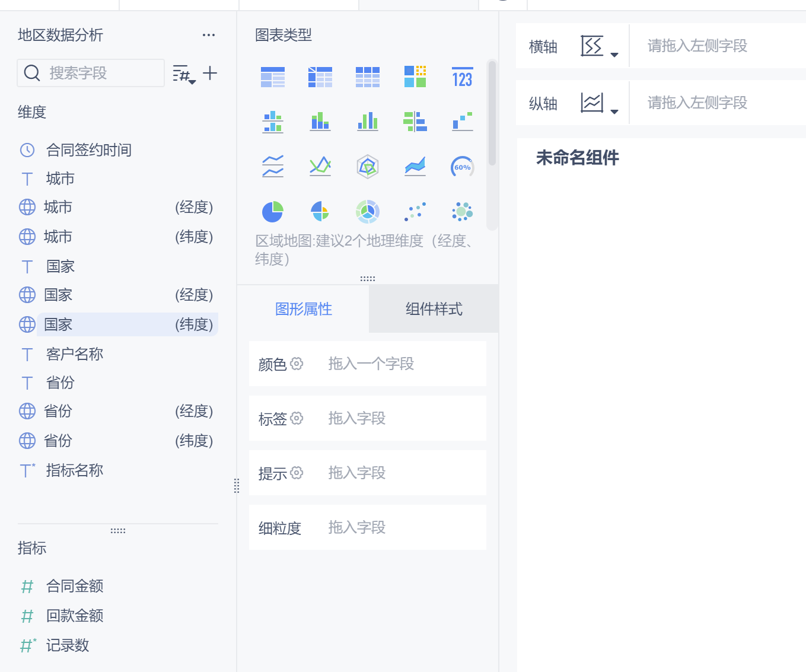
Task: Expand the 纵轴 axis type dropdown
Action: (600, 103)
